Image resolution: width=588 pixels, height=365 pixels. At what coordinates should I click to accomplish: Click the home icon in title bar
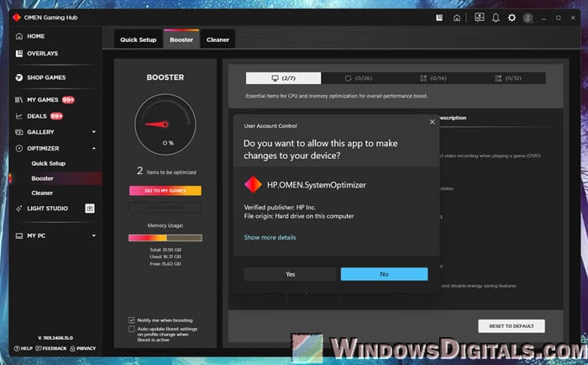tap(457, 18)
